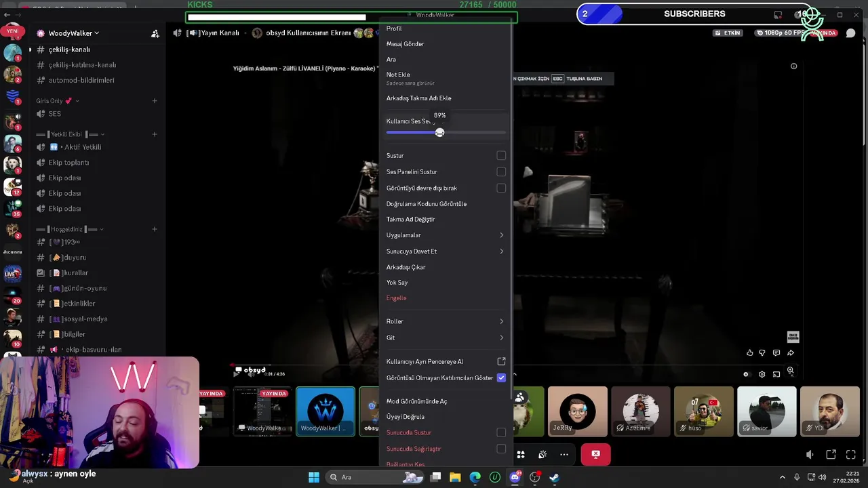Open the soundboard icon in call controls
Viewport: 868px width, 488px height.
[x=542, y=455]
